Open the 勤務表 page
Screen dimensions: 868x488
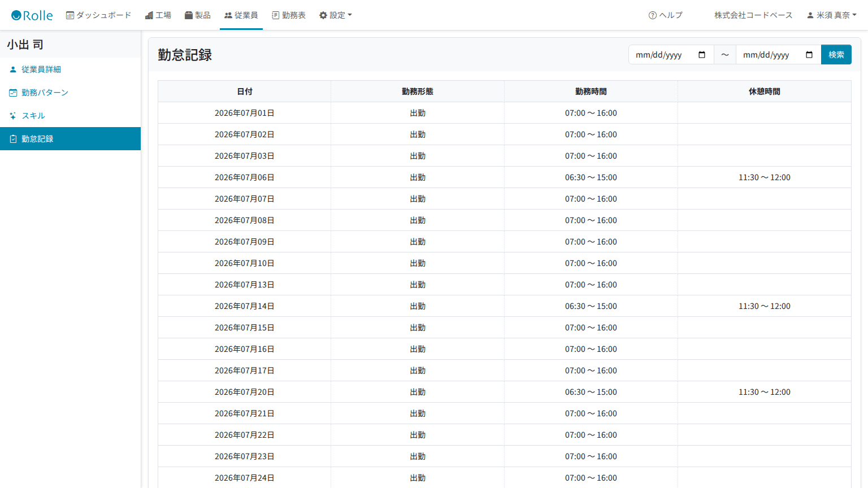point(289,15)
